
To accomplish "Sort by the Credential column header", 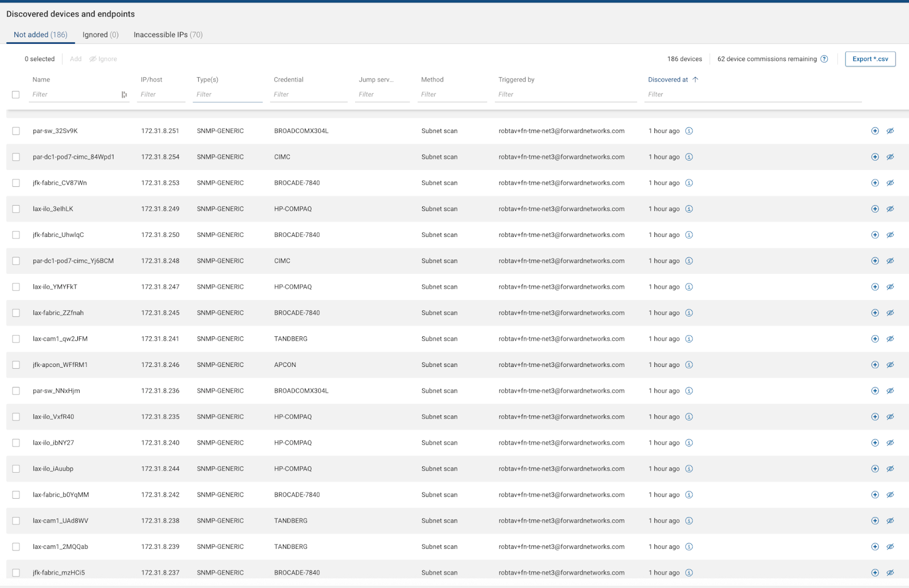I will pyautogui.click(x=289, y=80).
